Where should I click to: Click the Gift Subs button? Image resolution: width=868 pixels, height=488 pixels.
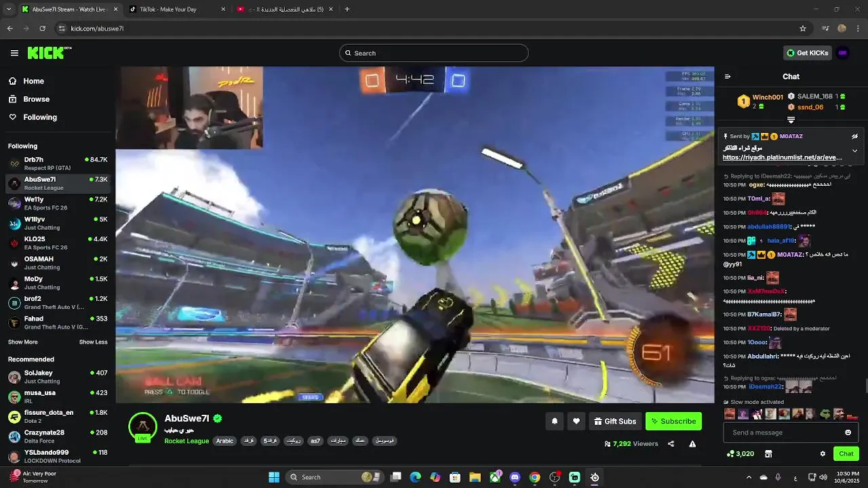click(615, 421)
